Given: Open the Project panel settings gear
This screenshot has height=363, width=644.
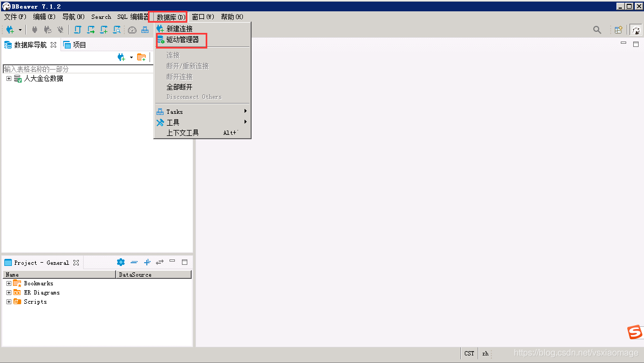Looking at the screenshot, I should pyautogui.click(x=121, y=262).
